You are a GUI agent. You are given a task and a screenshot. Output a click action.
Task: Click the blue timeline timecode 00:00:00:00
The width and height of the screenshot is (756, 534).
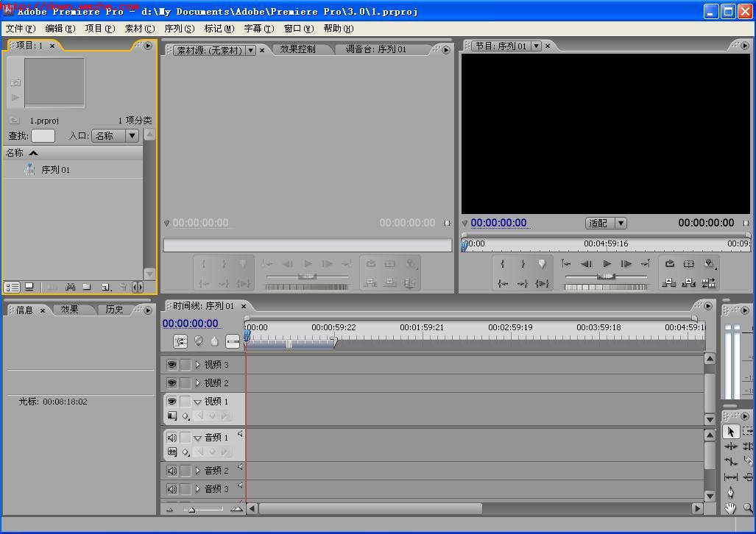(x=191, y=324)
